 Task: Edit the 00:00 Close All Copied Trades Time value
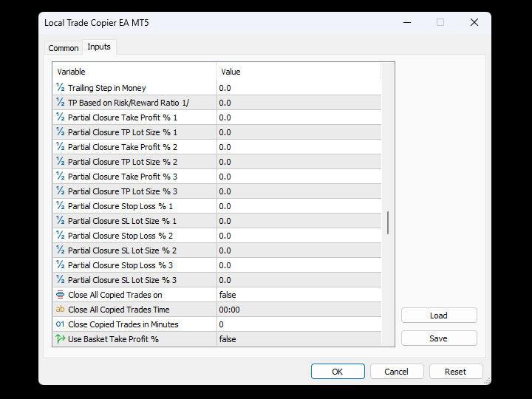point(299,309)
